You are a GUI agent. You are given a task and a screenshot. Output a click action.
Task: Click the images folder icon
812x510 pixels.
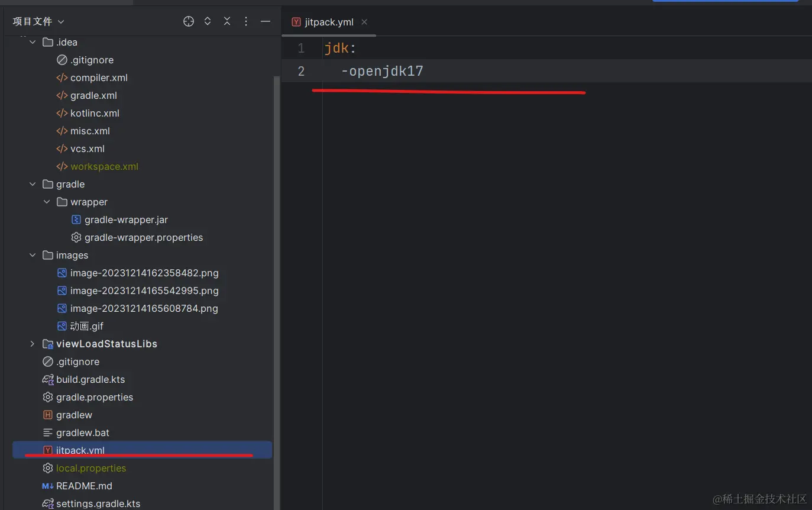tap(48, 255)
